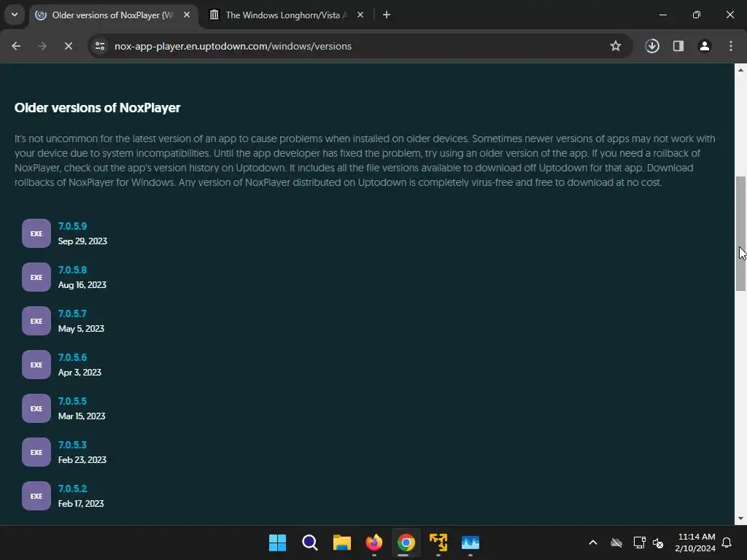Click the browser forward arrow
The image size is (747, 560).
point(42,46)
